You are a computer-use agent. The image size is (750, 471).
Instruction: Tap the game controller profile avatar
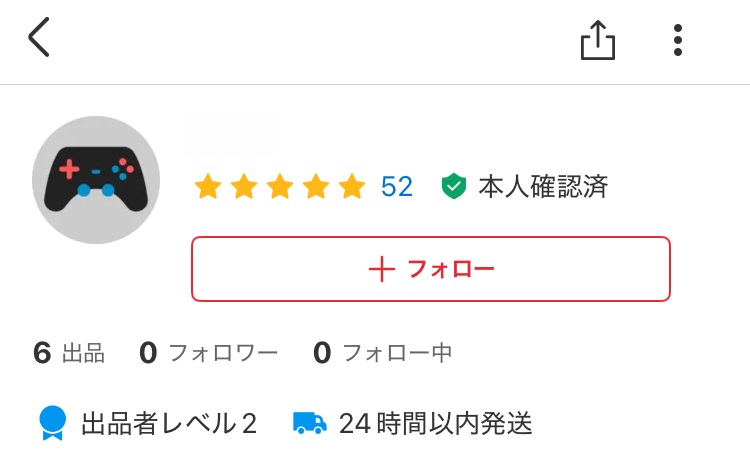(x=96, y=180)
